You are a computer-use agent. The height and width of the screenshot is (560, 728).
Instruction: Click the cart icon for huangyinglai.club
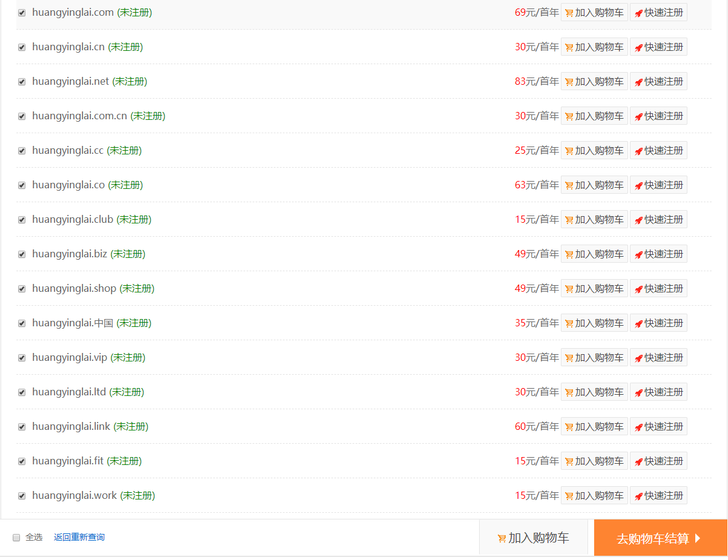[569, 220]
